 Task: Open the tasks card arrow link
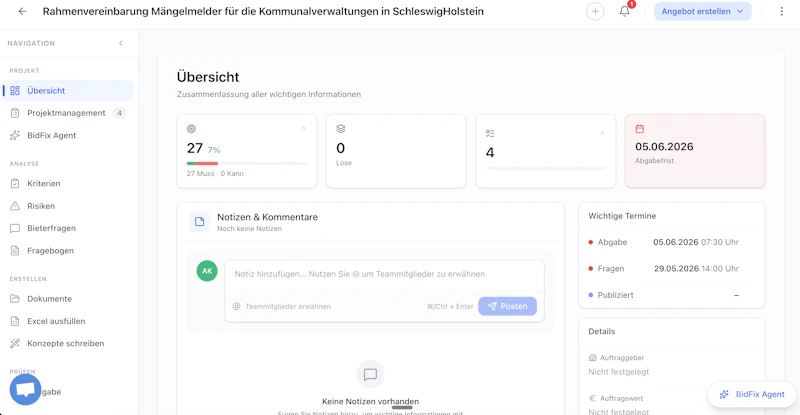602,133
